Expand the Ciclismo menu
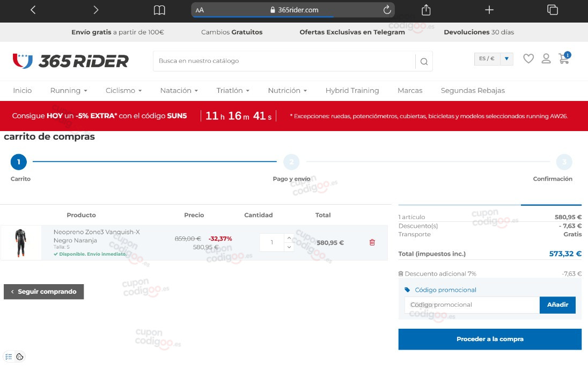Image resolution: width=588 pixels, height=369 pixels. [x=124, y=90]
